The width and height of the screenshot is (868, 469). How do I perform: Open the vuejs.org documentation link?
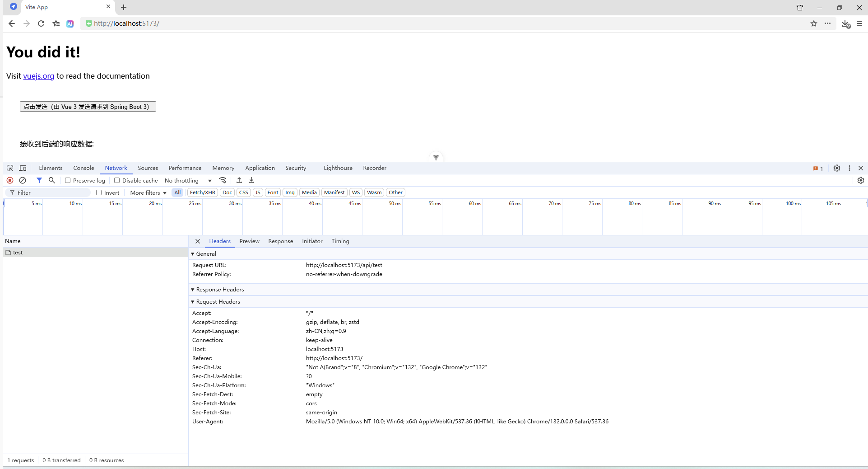(39, 76)
